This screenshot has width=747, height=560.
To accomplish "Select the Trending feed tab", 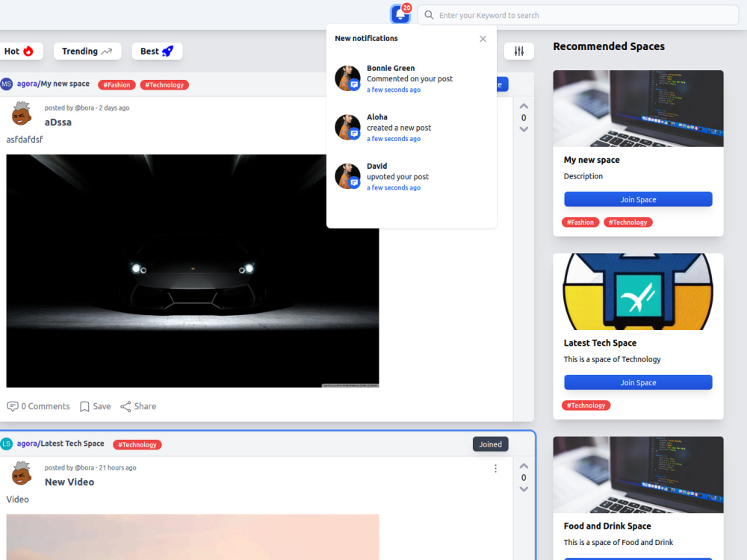I will pyautogui.click(x=87, y=52).
